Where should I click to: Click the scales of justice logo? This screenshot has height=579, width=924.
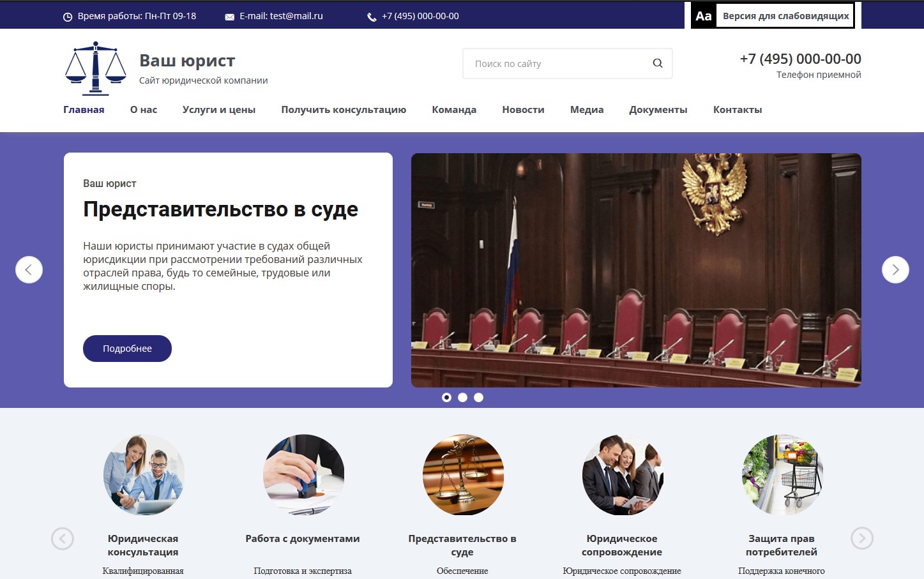click(96, 69)
